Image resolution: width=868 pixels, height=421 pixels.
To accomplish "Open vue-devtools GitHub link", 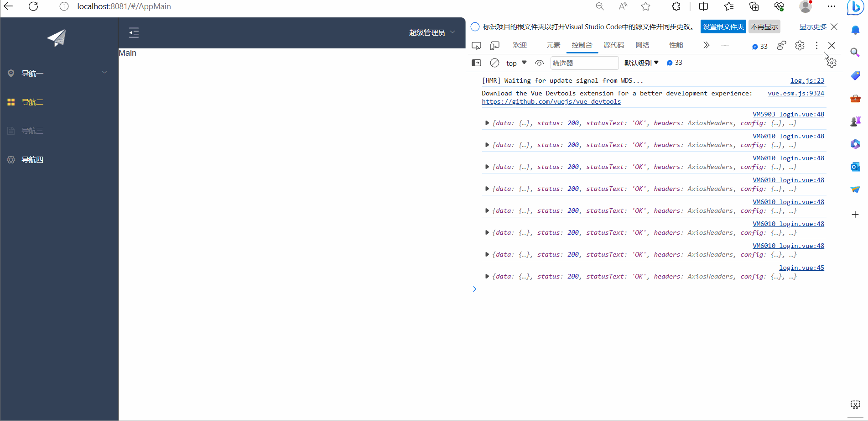I will [x=551, y=101].
